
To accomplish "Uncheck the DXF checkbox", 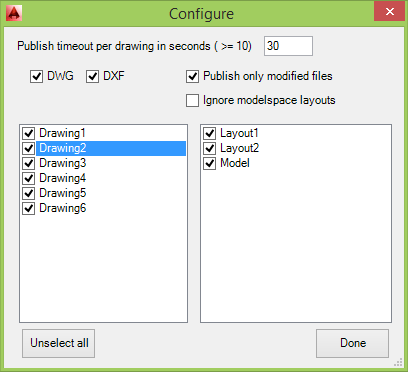I will point(92,77).
